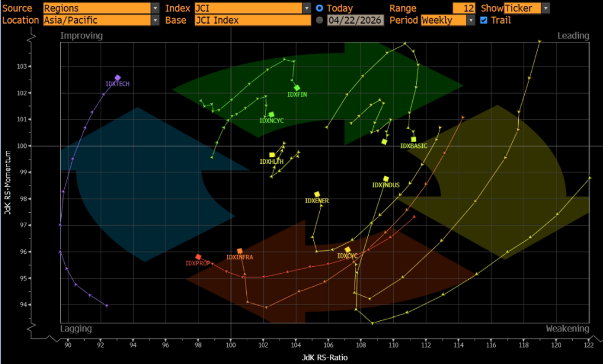The image size is (603, 364).
Task: Click the IDXINDUS marker in the chart
Action: 386,179
